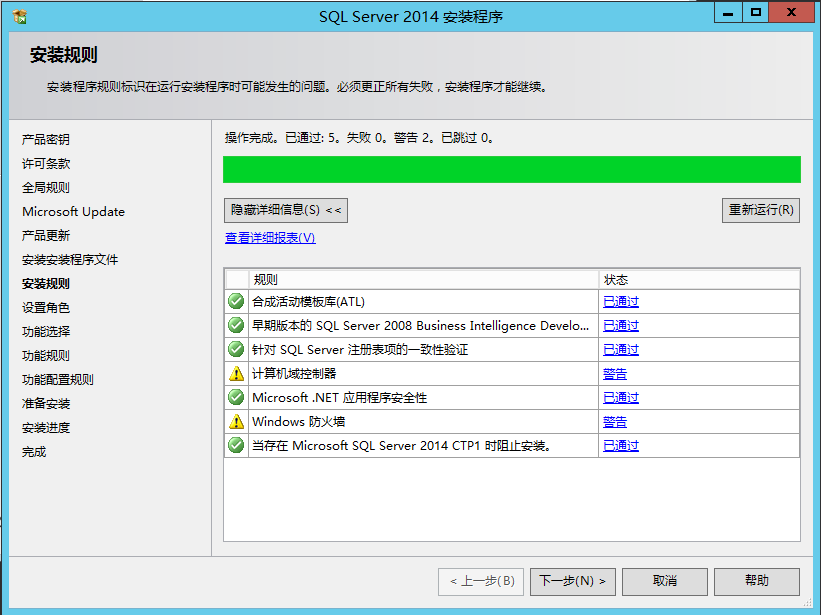Collapse details with 隐藏详细信息(S) button
Viewport: 821px width, 615px height.
pyautogui.click(x=286, y=210)
